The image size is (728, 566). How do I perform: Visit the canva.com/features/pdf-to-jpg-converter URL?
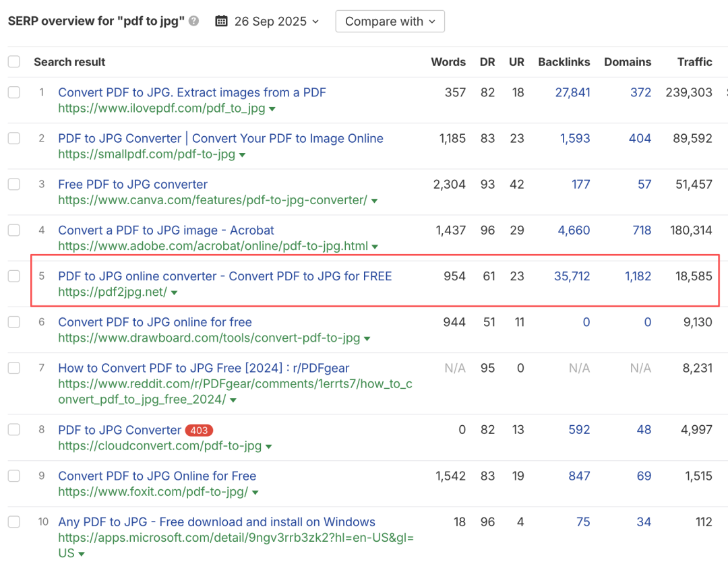[x=212, y=200]
